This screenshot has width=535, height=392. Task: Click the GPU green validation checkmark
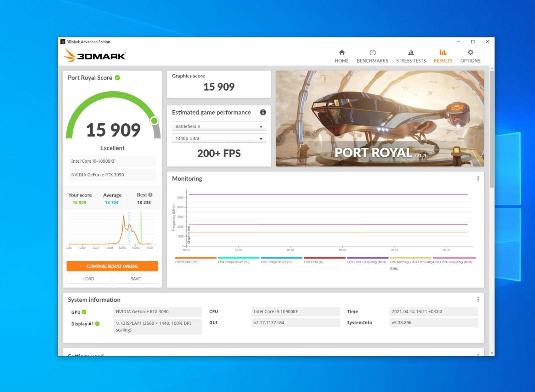click(84, 312)
